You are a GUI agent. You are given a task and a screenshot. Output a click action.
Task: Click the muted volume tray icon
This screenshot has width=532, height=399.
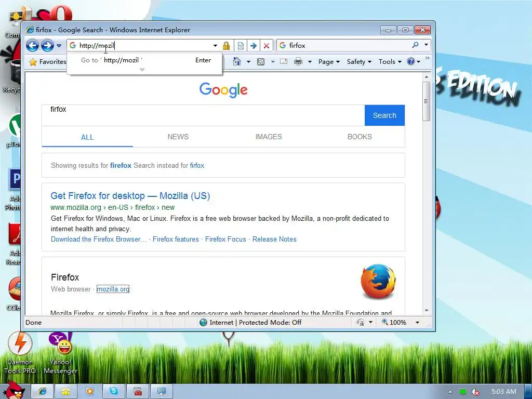pyautogui.click(x=475, y=392)
